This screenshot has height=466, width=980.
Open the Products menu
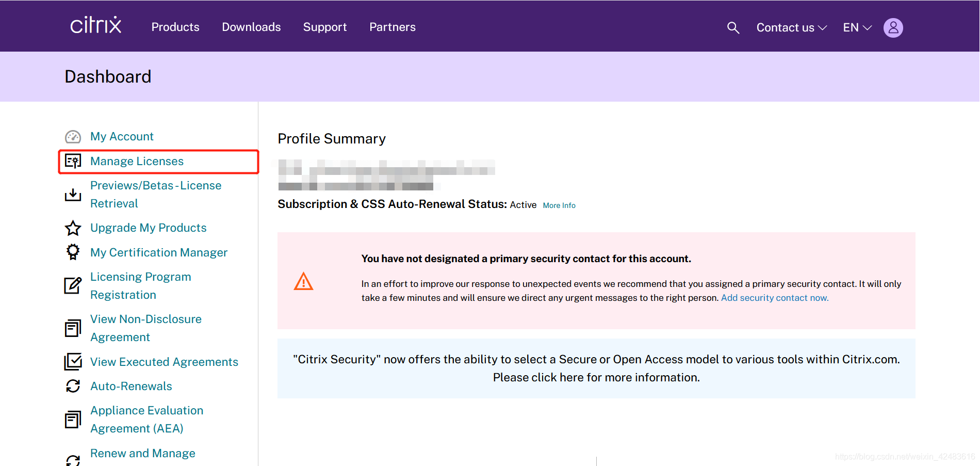(x=175, y=27)
